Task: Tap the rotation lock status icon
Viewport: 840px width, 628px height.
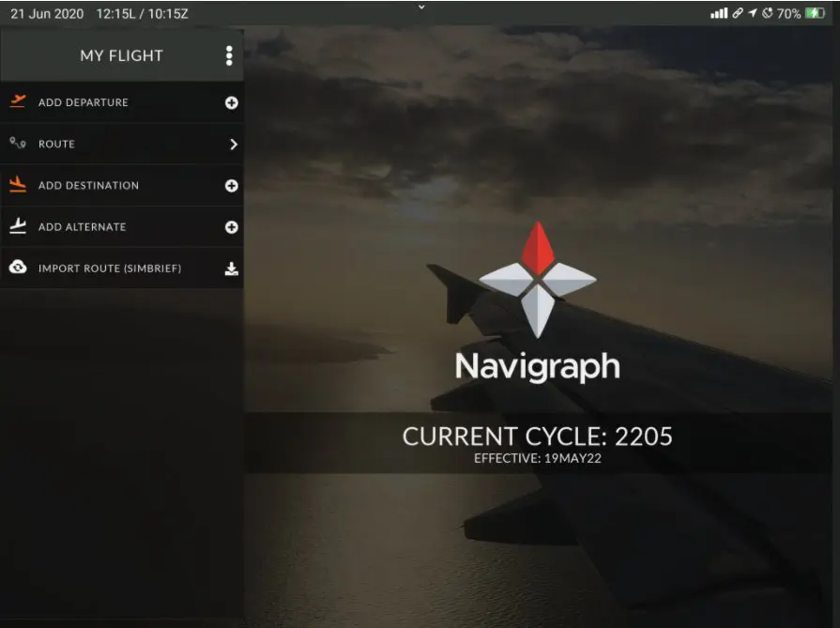Action: point(768,13)
